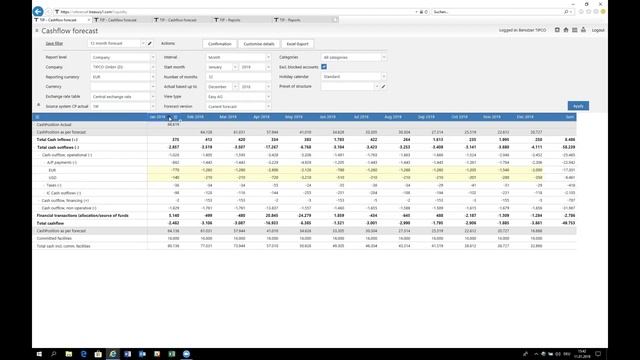640x360 pixels.
Task: Toggle the Excl. blocked accounts checkbox
Action: pos(324,67)
